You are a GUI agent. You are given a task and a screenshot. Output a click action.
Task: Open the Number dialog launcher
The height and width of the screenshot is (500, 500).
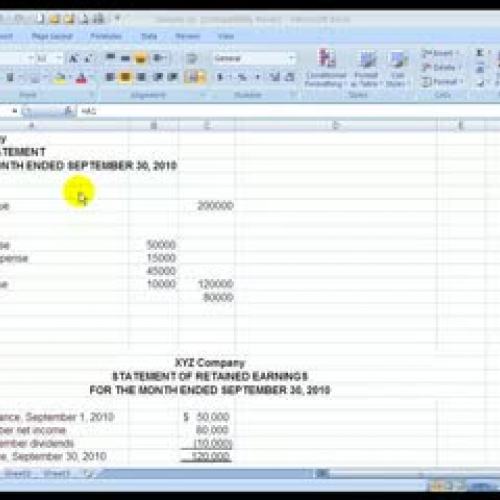[x=293, y=95]
